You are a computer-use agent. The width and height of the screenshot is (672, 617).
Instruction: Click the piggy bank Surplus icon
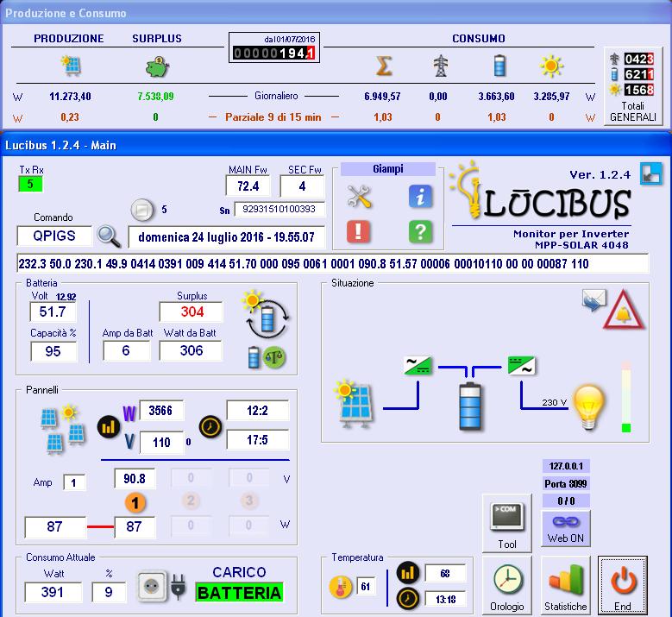157,66
